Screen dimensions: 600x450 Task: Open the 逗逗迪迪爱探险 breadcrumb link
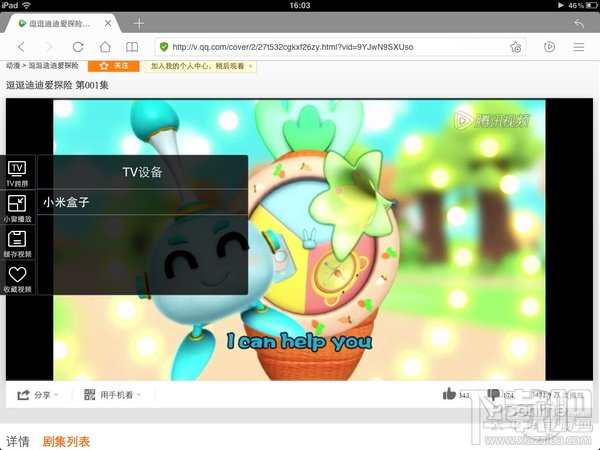53,66
